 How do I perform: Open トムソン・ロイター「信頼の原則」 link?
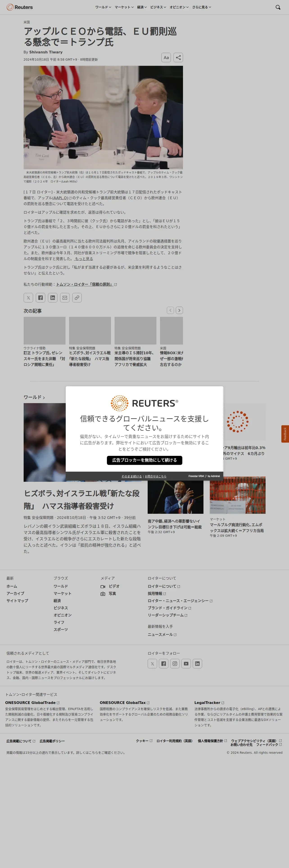pyautogui.click(x=86, y=284)
